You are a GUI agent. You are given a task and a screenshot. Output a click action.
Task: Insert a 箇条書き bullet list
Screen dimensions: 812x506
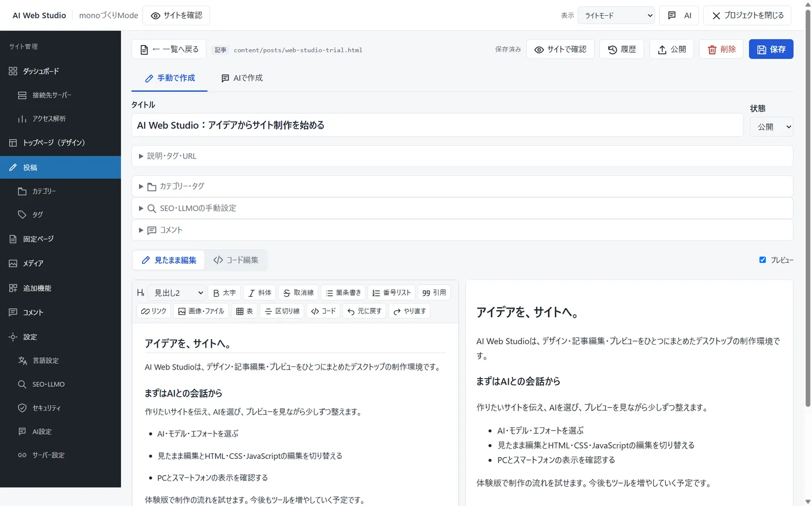(x=343, y=293)
